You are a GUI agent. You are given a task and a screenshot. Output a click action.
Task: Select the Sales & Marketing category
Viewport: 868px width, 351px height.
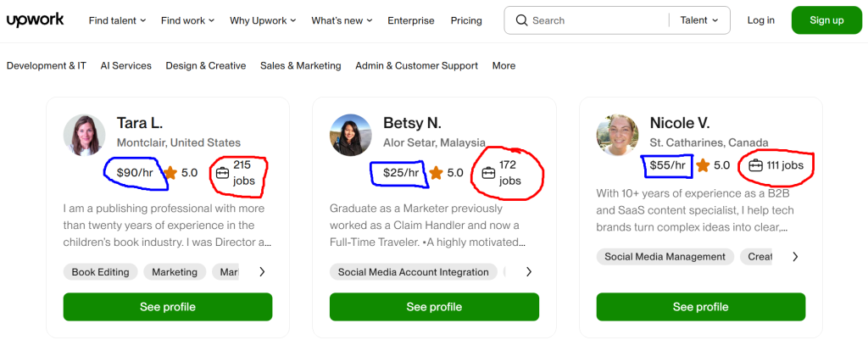pos(300,65)
